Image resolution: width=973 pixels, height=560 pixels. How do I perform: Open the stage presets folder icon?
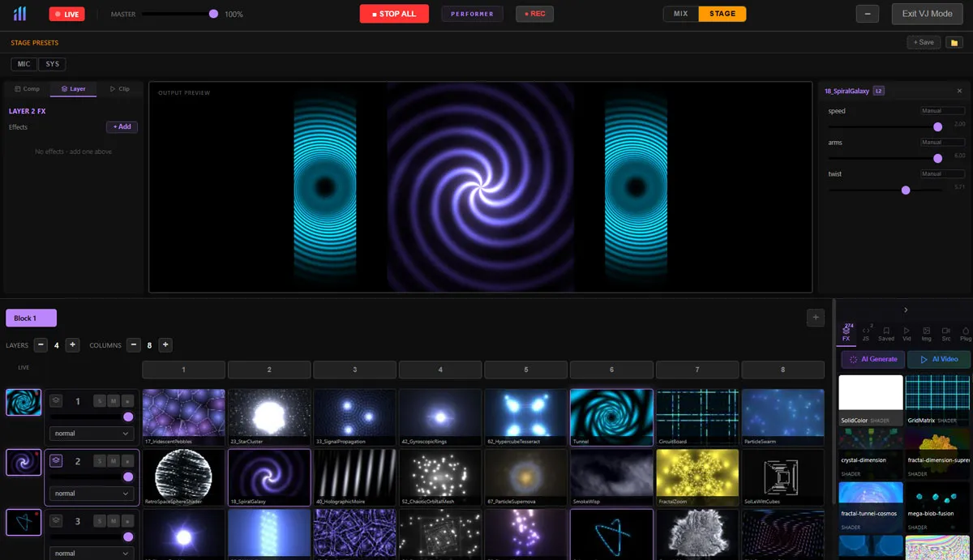[x=954, y=42]
